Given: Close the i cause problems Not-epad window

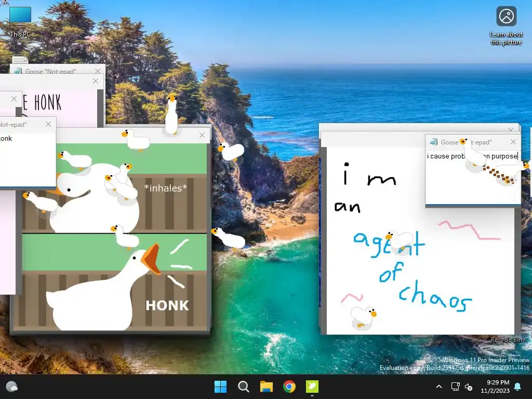Looking at the screenshot, I should (x=513, y=142).
